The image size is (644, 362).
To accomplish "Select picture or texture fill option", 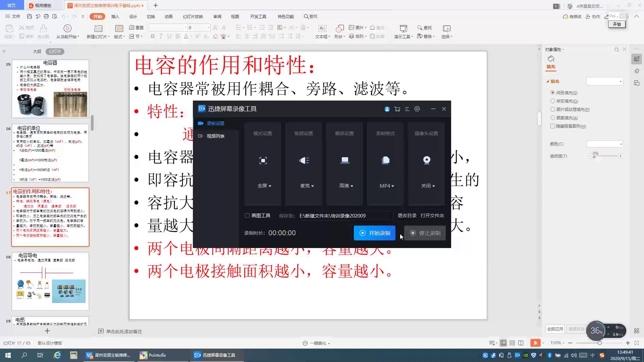I will point(553,109).
